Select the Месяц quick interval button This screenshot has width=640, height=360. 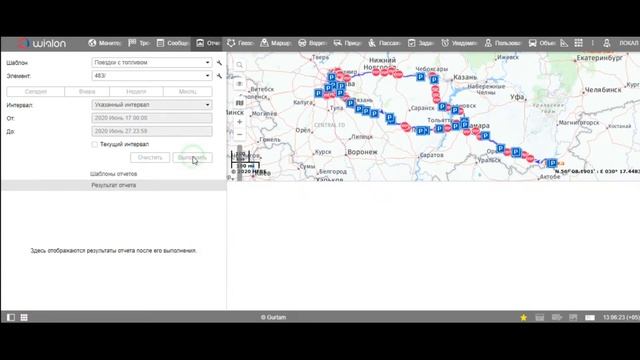pyautogui.click(x=187, y=91)
